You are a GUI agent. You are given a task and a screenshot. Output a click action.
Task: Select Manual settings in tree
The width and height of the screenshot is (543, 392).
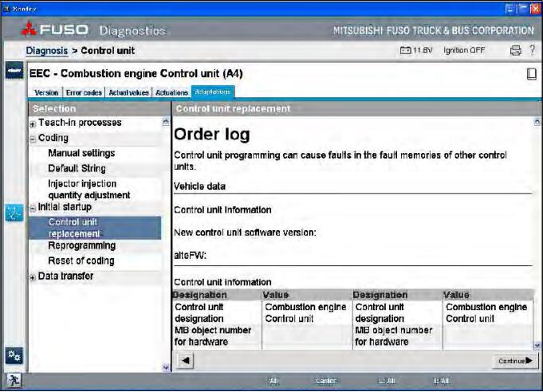[81, 153]
